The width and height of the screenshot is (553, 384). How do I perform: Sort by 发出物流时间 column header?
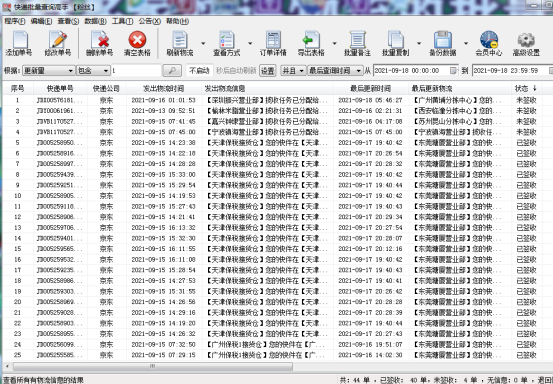pos(164,89)
